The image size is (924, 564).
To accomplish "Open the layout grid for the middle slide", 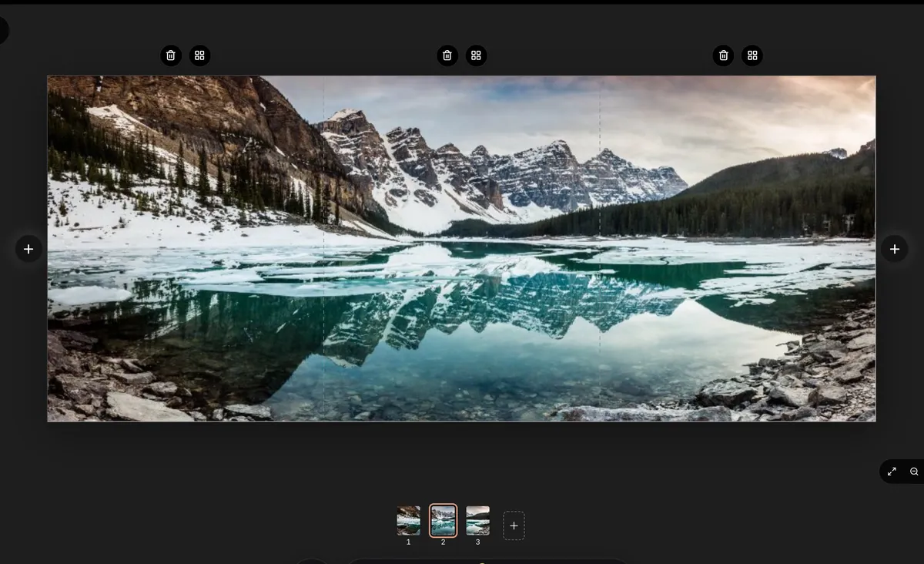I will click(476, 55).
